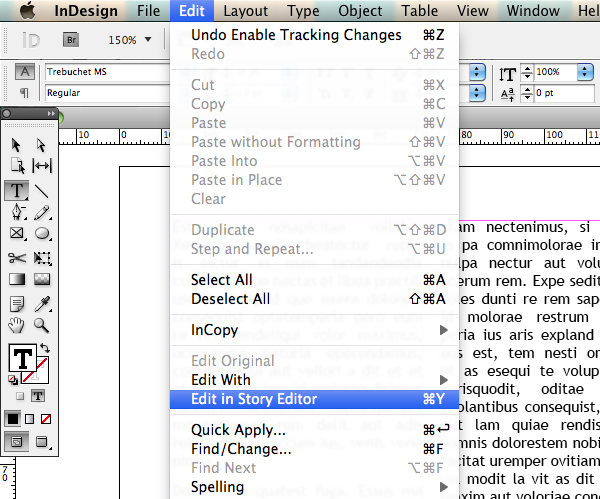Click the vertical scale stepper arrows
600x499 pixels.
pyautogui.click(x=527, y=72)
